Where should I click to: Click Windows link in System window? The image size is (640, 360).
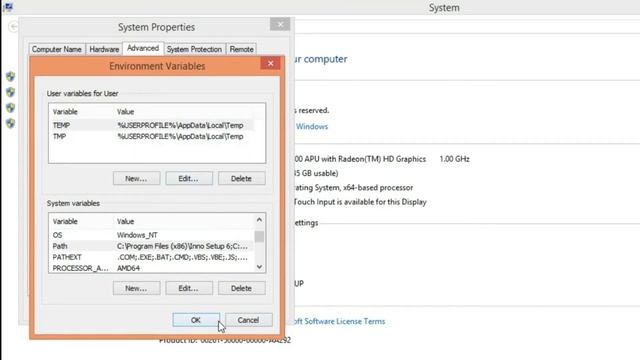(312, 127)
